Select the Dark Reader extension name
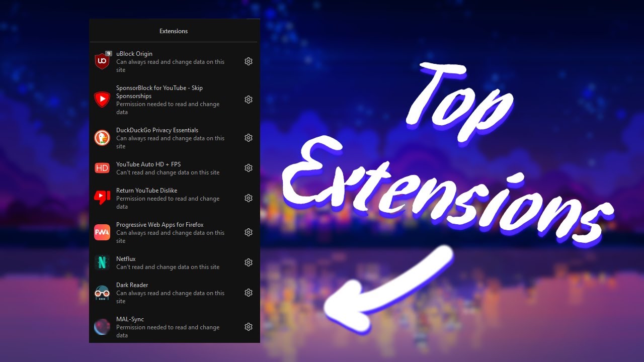Screen dimensions: 644x362 pos(132,285)
